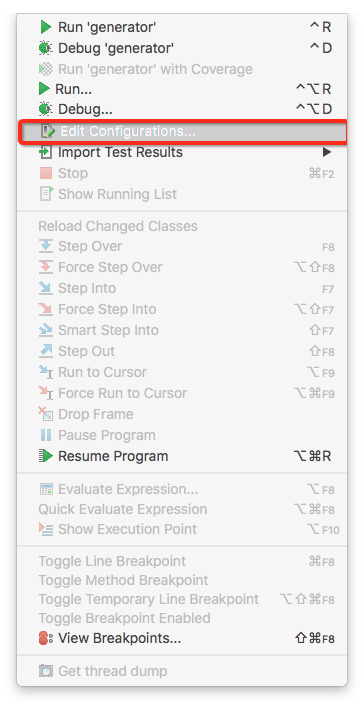Click the green Run 'generator' play icon
This screenshot has height=707, width=364.
tap(45, 27)
